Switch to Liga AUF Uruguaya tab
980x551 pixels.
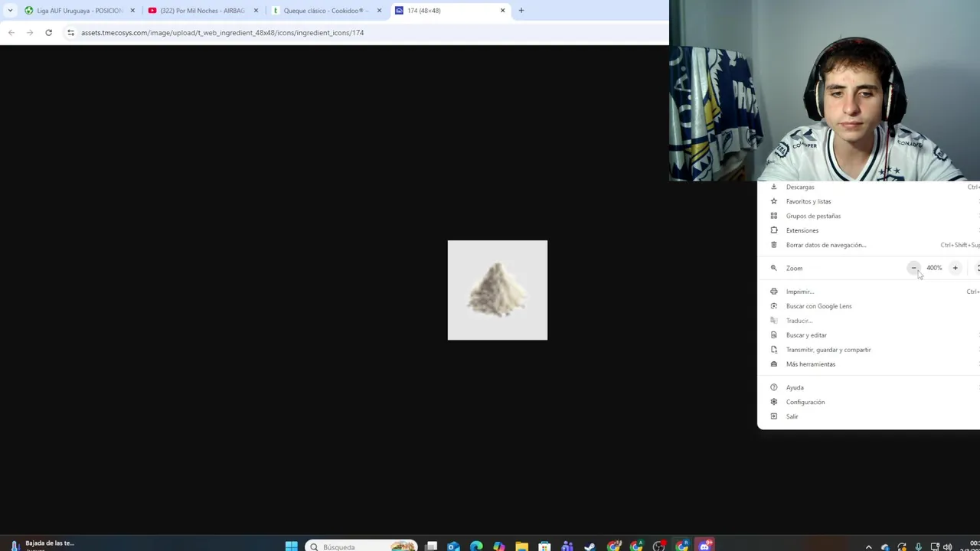pyautogui.click(x=80, y=11)
